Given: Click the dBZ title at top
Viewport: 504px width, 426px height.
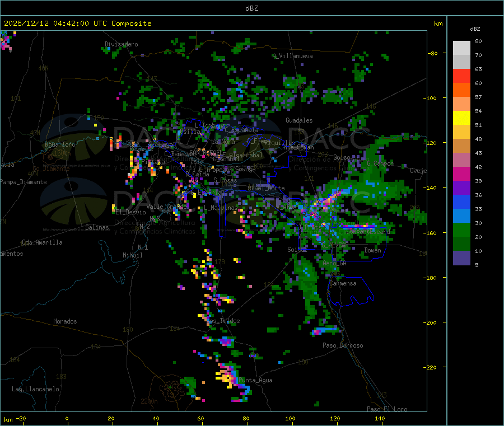Looking at the screenshot, I should click(x=251, y=8).
